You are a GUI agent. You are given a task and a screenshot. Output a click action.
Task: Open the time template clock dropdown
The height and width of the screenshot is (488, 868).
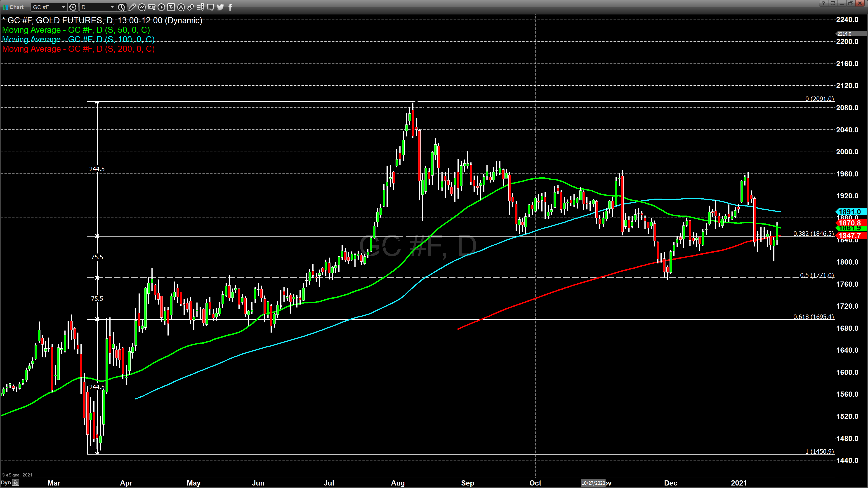122,7
